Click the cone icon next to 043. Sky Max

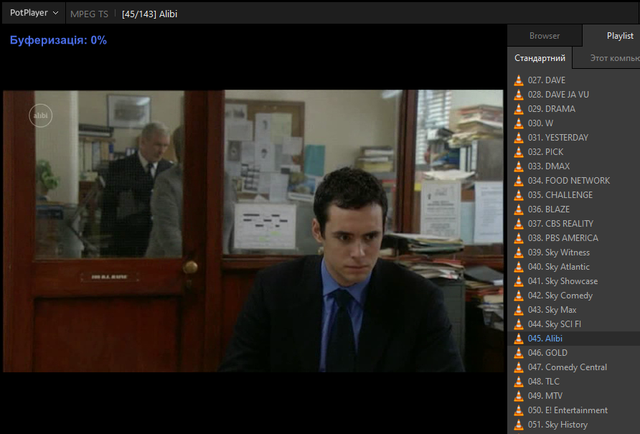coord(518,309)
